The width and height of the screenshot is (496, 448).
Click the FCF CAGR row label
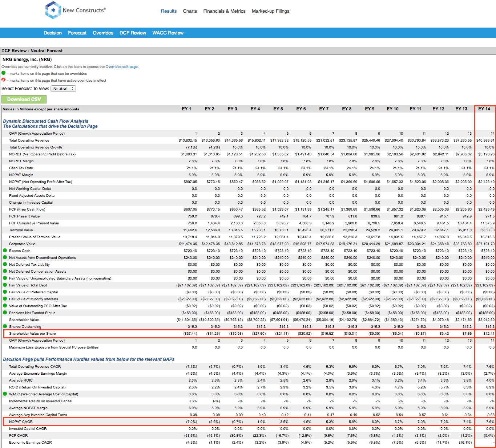19,436
